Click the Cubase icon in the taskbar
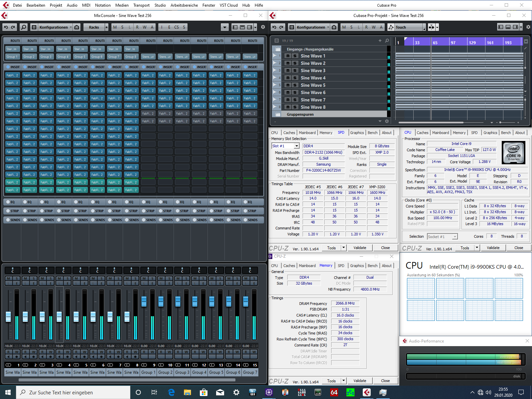532x399 pixels. coord(367,392)
